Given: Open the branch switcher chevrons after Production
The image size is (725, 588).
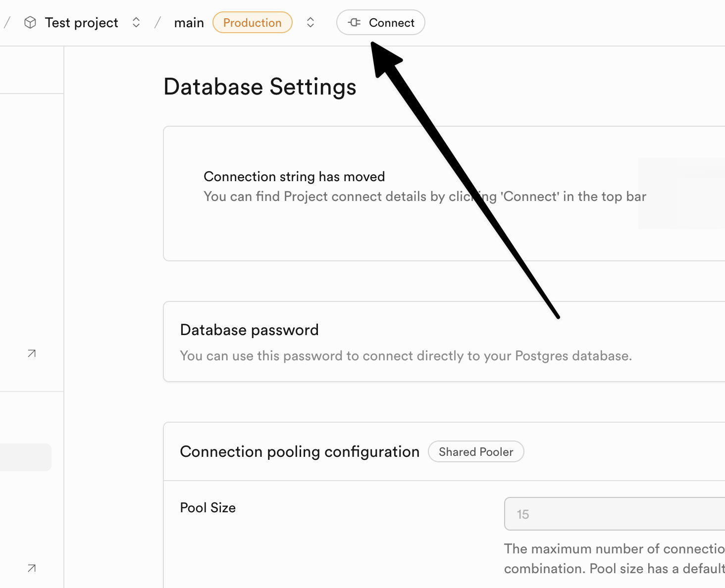Looking at the screenshot, I should tap(311, 23).
